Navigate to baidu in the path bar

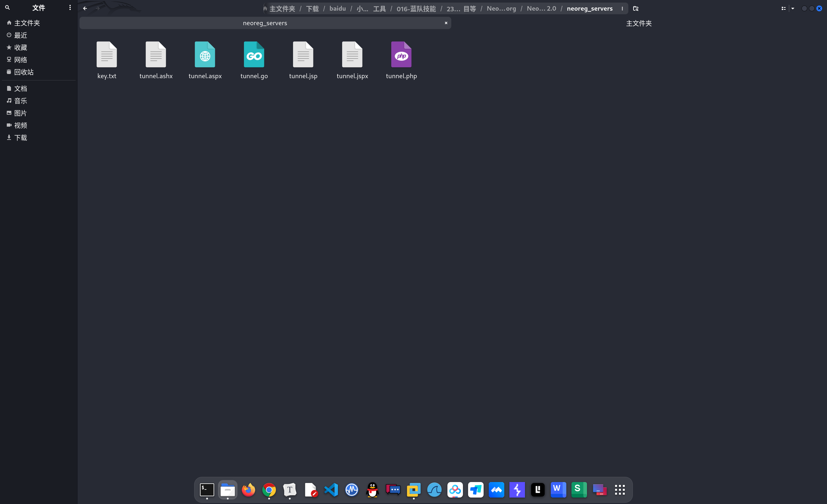click(x=337, y=8)
